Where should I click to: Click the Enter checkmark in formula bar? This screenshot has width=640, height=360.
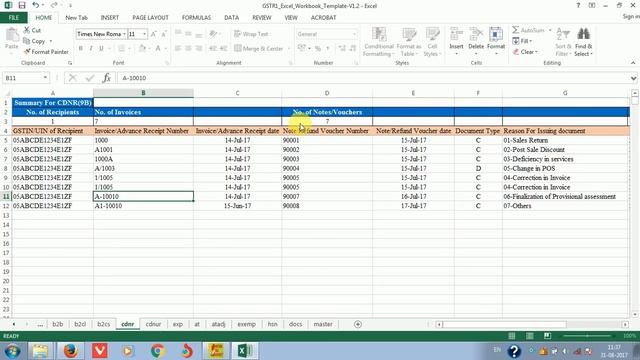pos(90,78)
